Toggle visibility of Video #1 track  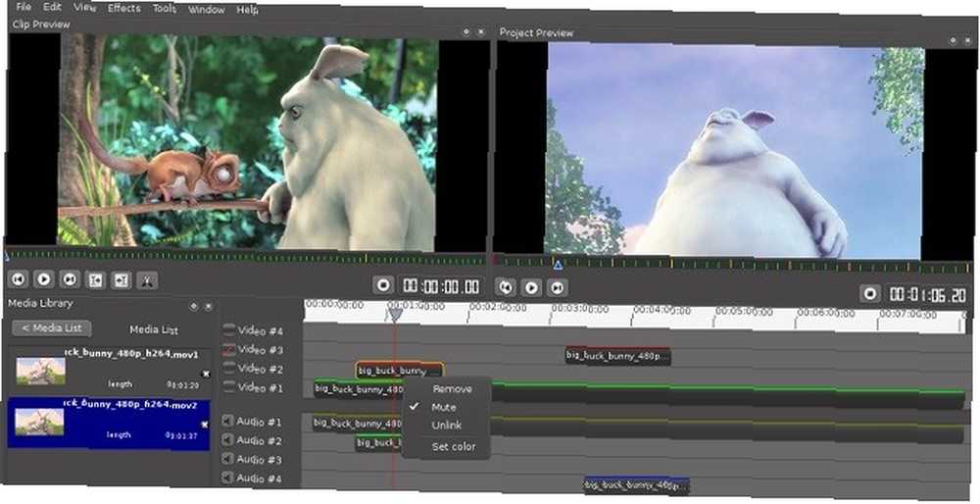coord(229,386)
